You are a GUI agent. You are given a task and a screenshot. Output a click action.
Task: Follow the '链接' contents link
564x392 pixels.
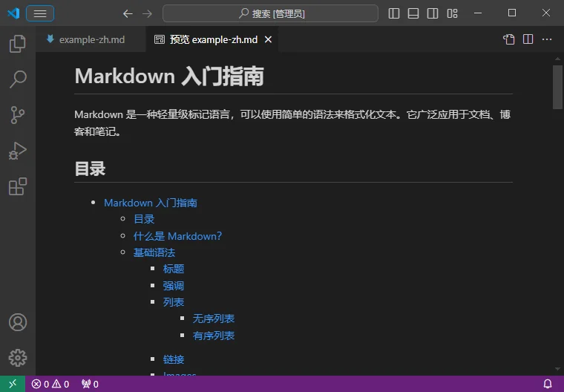(x=174, y=359)
